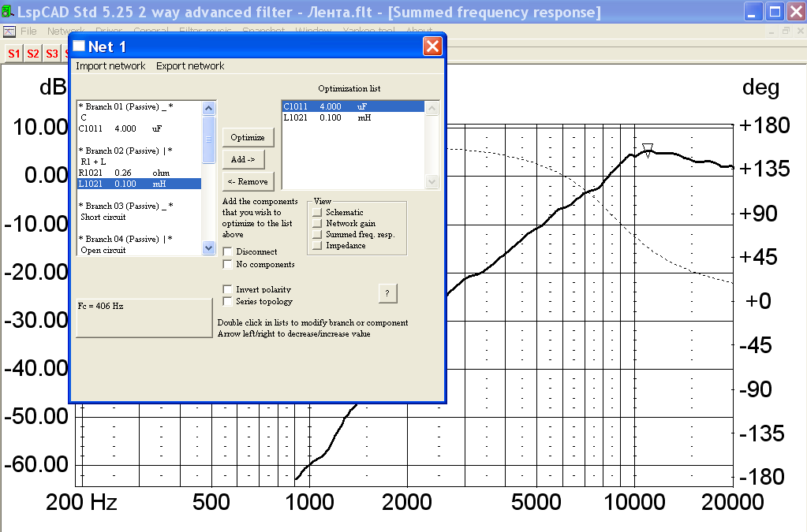
Task: Click optimization list scroll up arrow
Action: pos(432,108)
